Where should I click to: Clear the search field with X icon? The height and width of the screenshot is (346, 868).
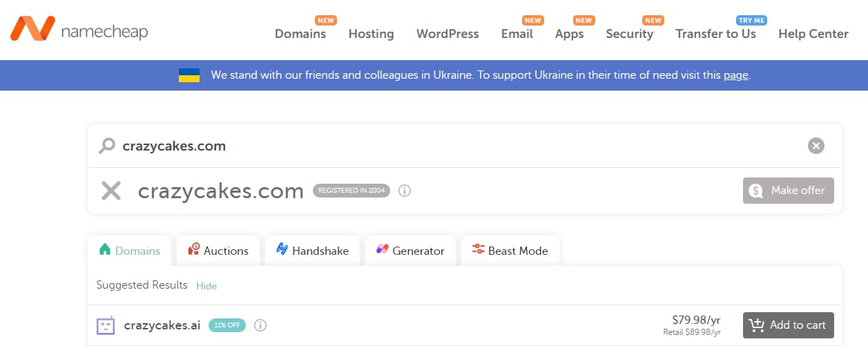tap(816, 146)
